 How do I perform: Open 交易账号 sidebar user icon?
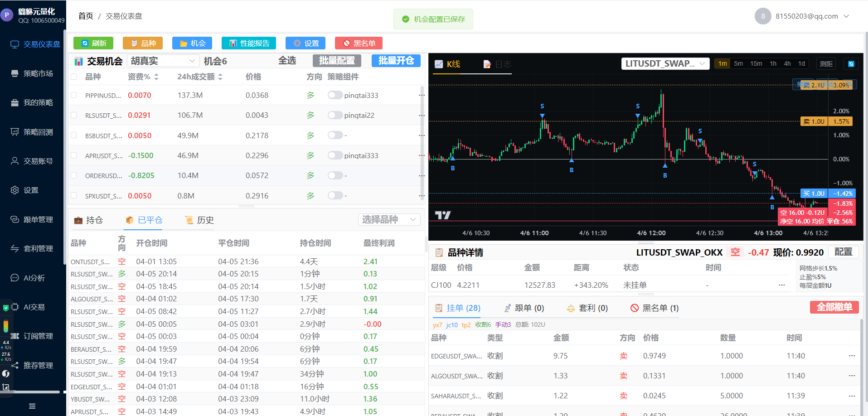pos(15,161)
